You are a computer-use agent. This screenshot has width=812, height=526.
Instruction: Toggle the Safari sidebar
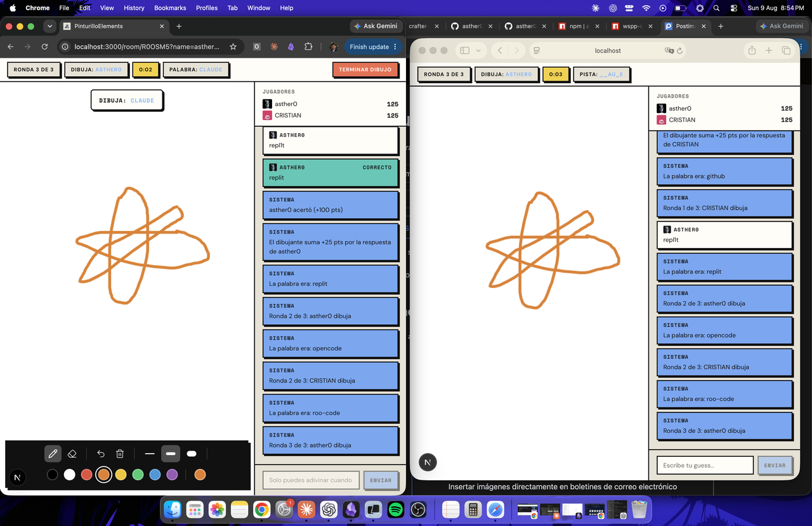pos(464,51)
